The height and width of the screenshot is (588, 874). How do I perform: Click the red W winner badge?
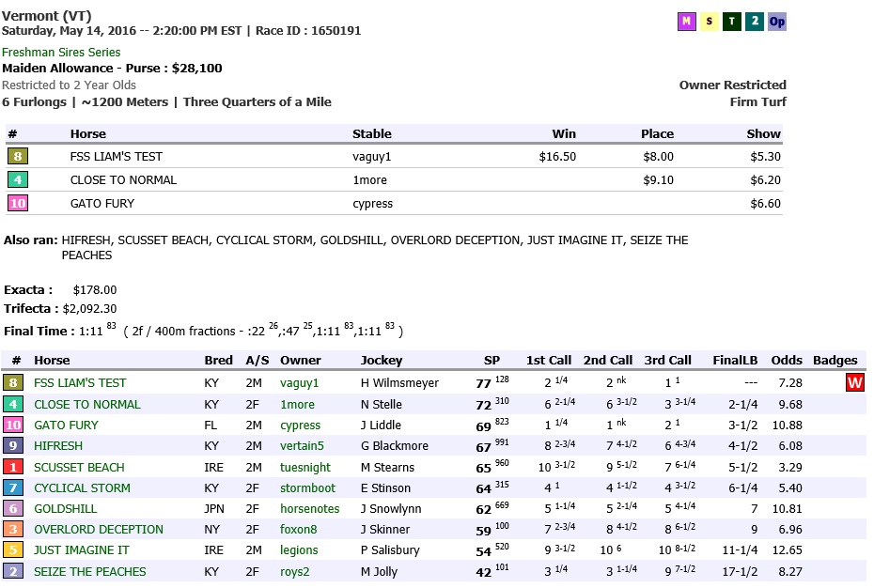pyautogui.click(x=854, y=383)
